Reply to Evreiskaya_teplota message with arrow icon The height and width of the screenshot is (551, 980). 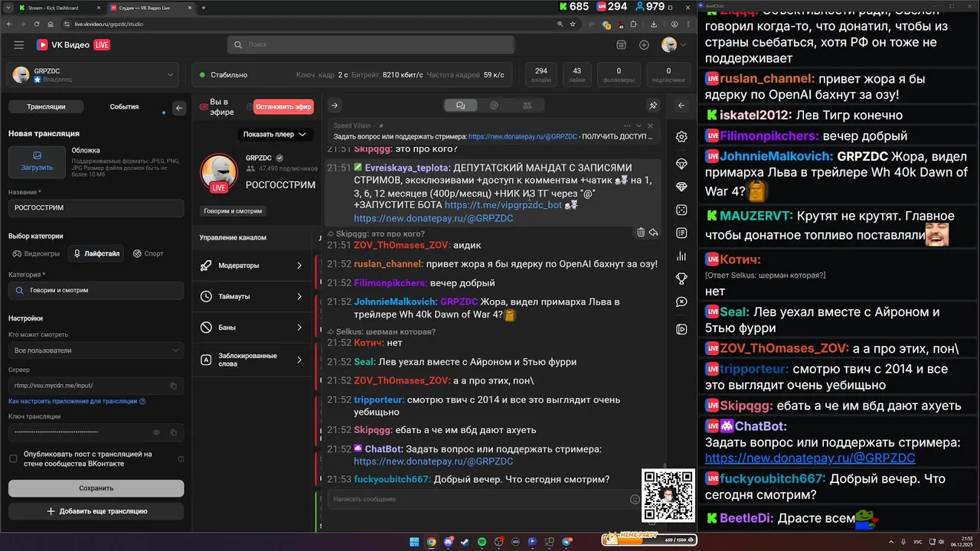[653, 232]
